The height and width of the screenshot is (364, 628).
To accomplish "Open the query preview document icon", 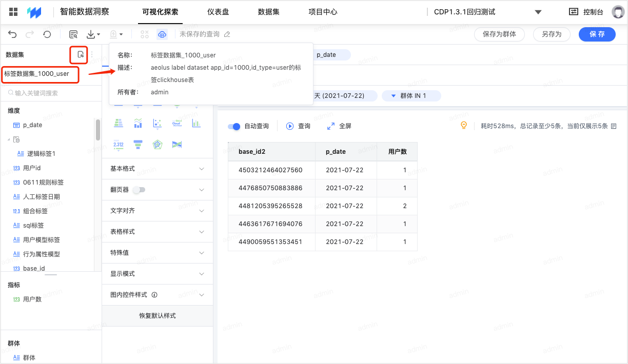I will [x=73, y=34].
